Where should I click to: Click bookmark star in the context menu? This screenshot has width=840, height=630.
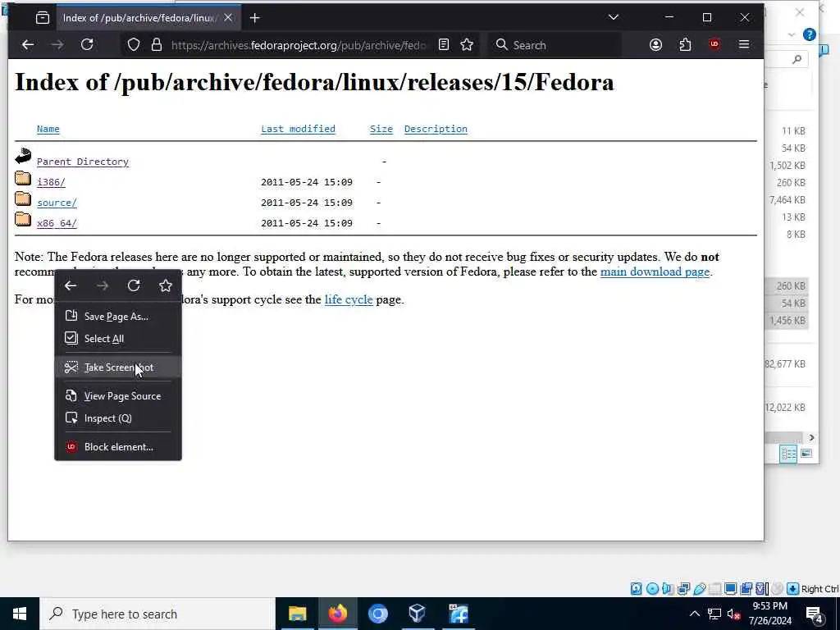[166, 285]
